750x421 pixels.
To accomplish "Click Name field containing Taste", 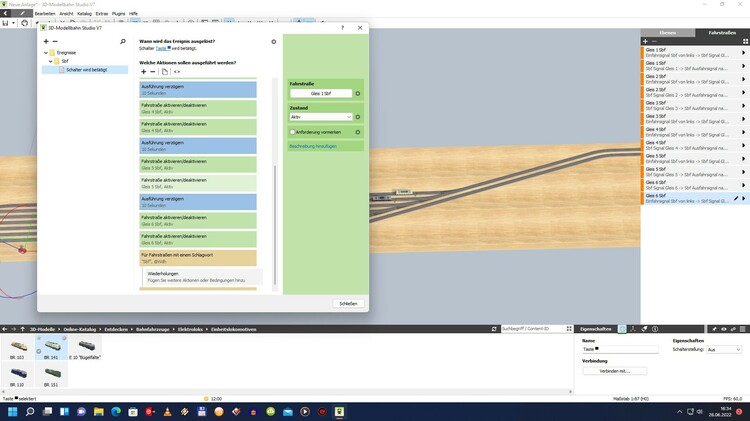I will 620,350.
